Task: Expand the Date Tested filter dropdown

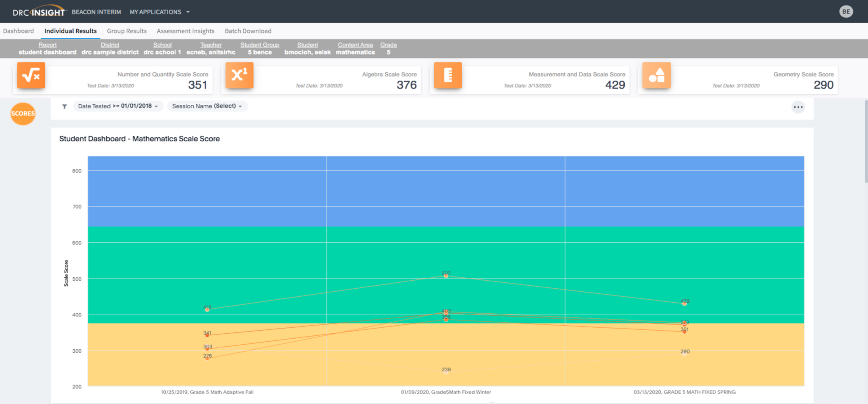Action: [x=118, y=106]
